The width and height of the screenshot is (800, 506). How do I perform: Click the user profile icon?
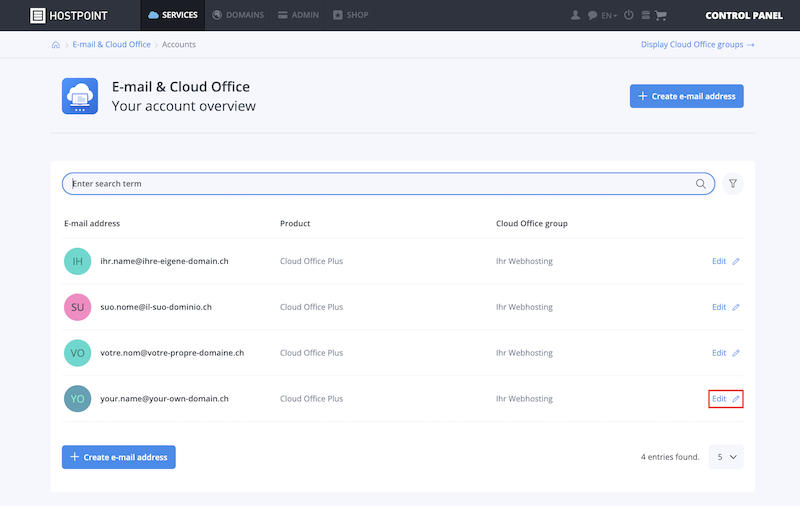pos(575,15)
